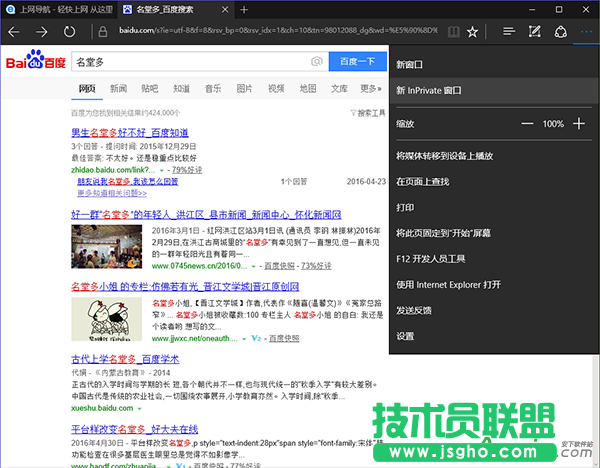600x468 pixels.
Task: Add page to favorites with star icon
Action: click(473, 32)
